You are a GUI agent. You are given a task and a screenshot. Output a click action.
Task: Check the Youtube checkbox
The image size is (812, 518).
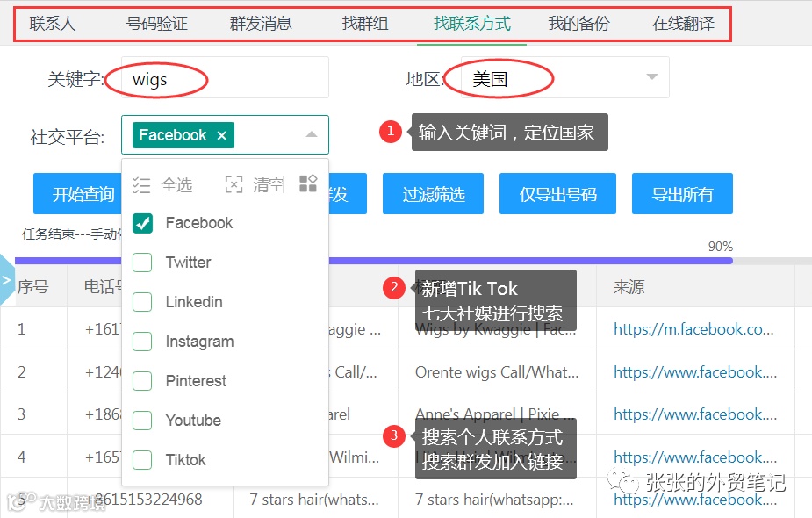[x=142, y=421]
